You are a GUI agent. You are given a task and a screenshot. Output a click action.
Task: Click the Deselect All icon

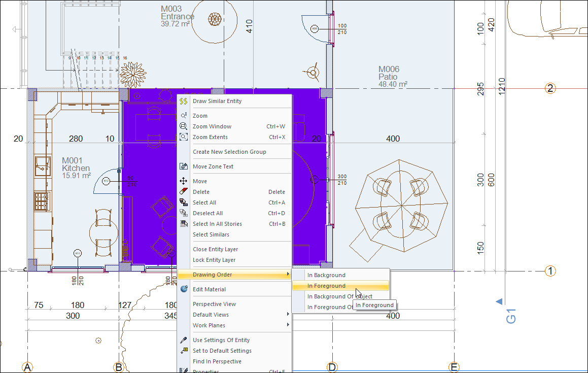pyautogui.click(x=184, y=213)
